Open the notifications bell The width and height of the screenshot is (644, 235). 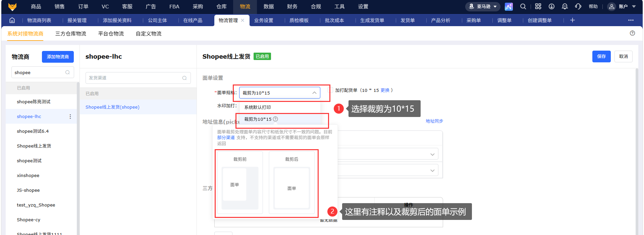(565, 6)
